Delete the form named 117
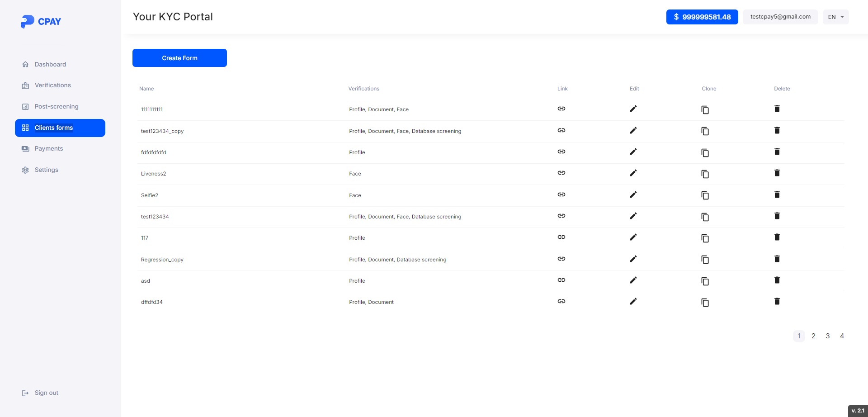 pos(777,237)
